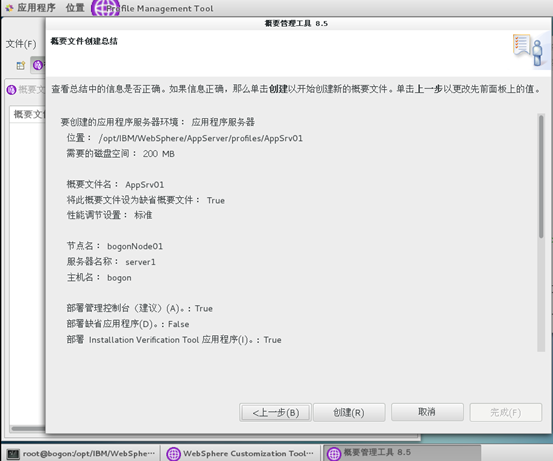Click the 需要的磁盘空间 200 MB line
The width and height of the screenshot is (553, 461).
pyautogui.click(x=121, y=154)
